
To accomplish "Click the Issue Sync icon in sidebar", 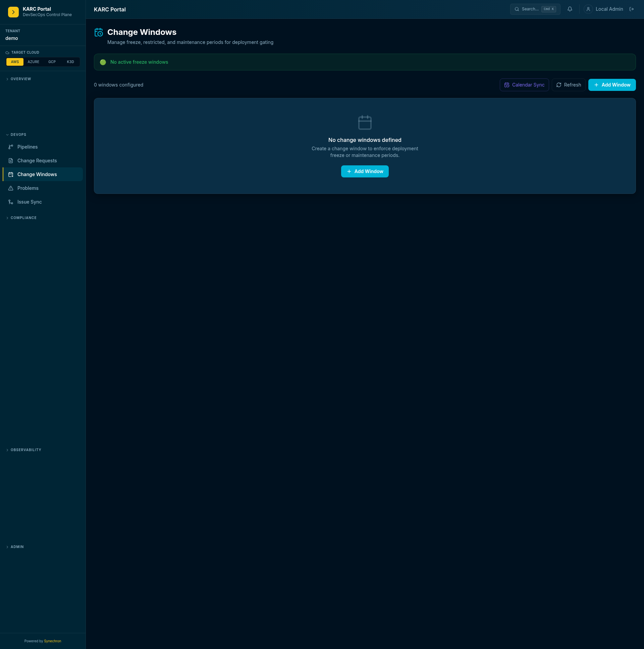I will (x=11, y=202).
